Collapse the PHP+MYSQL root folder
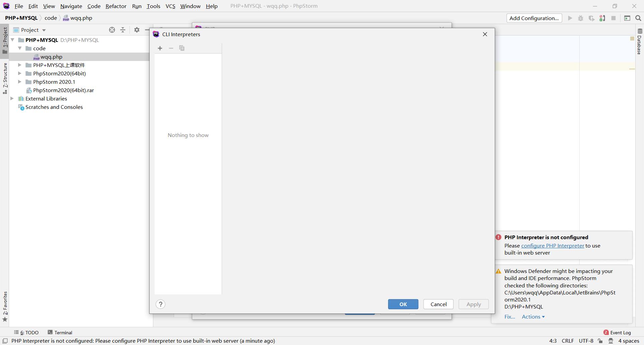 12,40
